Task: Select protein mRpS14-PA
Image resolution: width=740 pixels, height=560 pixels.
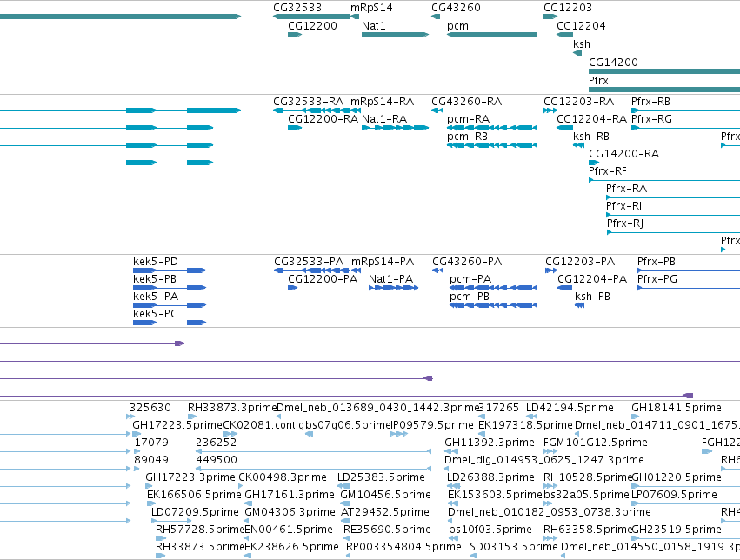Action: click(x=383, y=262)
